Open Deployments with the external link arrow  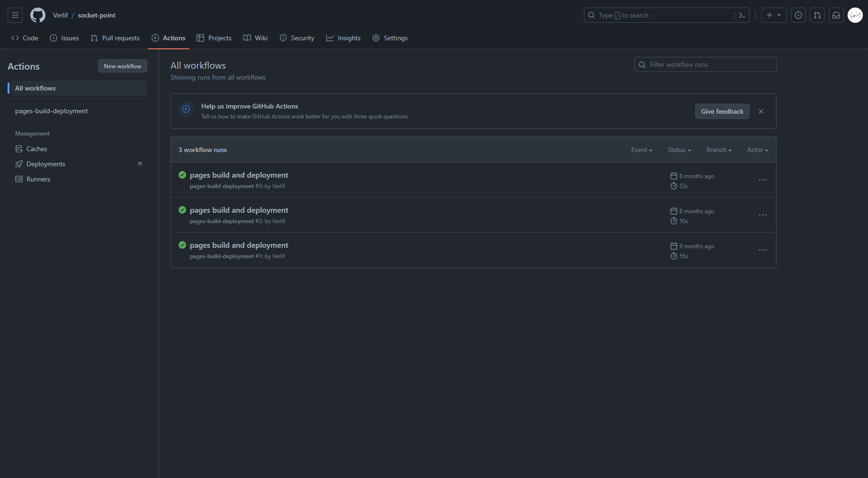pos(139,163)
